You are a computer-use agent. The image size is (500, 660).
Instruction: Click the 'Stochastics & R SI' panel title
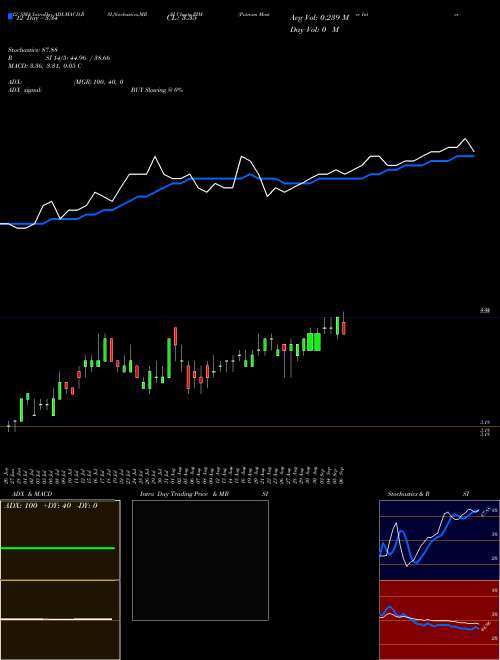(428, 494)
